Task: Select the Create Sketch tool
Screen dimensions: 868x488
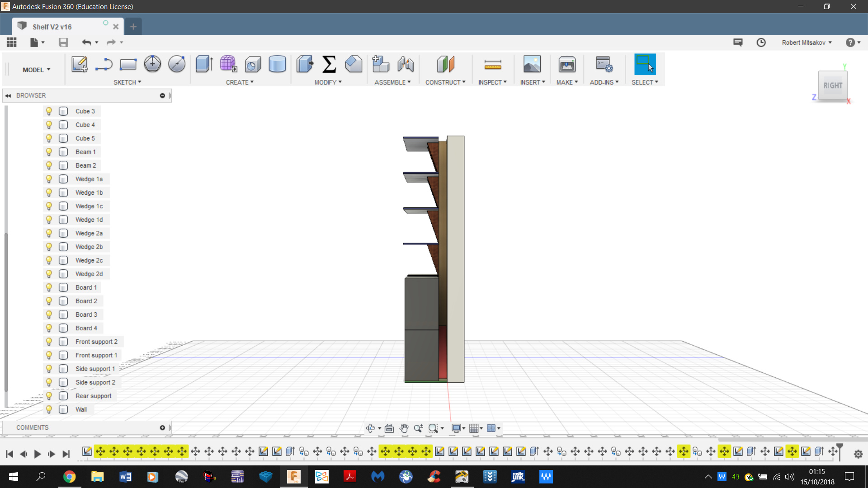Action: pos(80,64)
